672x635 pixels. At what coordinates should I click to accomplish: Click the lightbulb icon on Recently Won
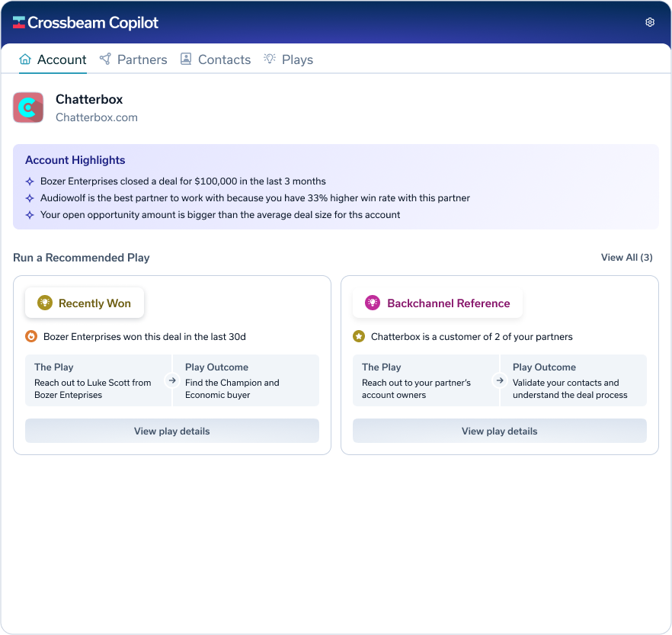(45, 303)
